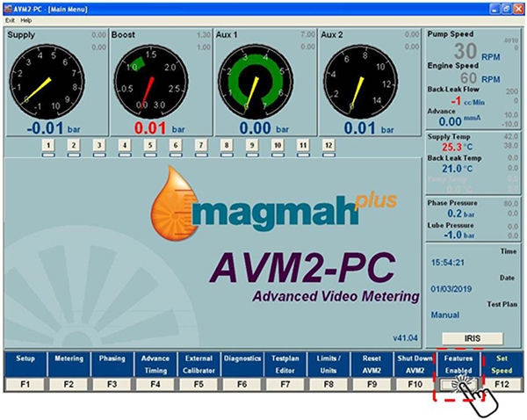This screenshot has height=420, width=527.
Task: Select the Limits / Units function label
Action: click(x=328, y=364)
